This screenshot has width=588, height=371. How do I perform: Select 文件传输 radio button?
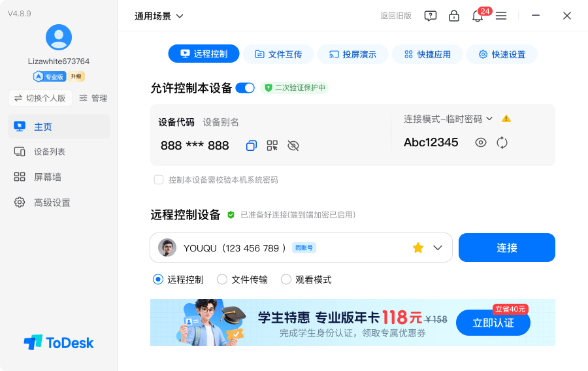pyautogui.click(x=222, y=280)
